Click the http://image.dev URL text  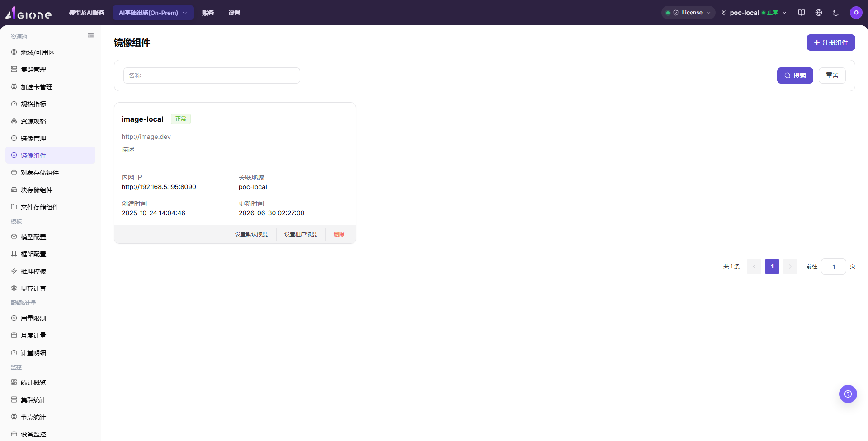click(x=146, y=137)
